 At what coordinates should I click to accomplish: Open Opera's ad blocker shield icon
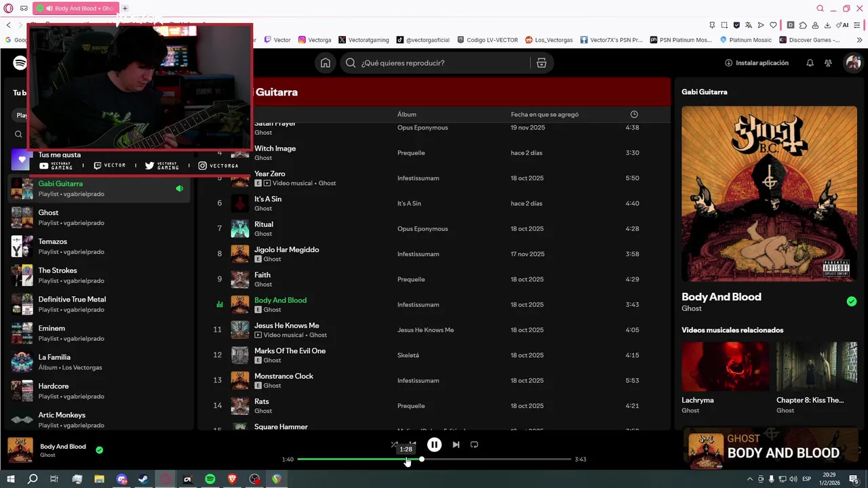(736, 25)
